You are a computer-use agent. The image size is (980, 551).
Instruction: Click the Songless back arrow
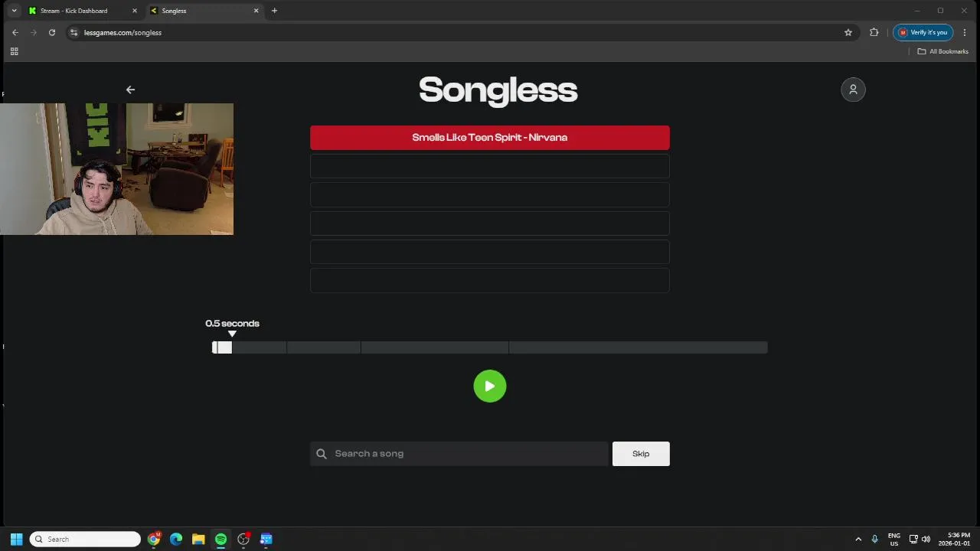click(x=130, y=90)
